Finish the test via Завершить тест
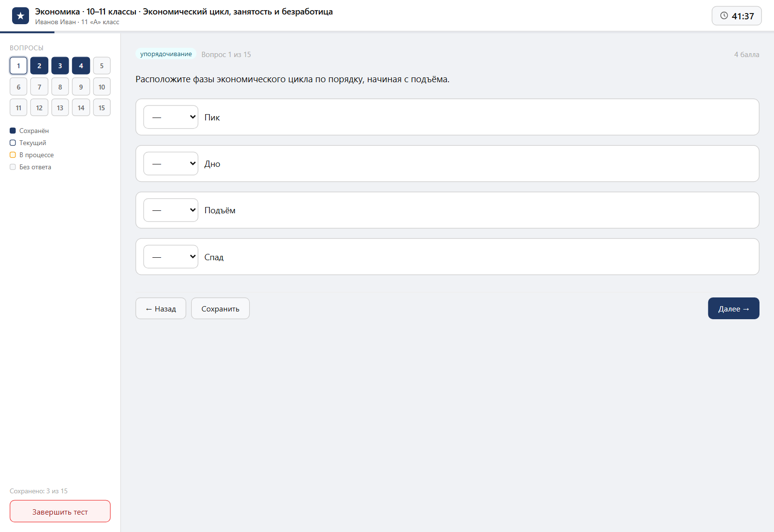The image size is (774, 532). [60, 512]
